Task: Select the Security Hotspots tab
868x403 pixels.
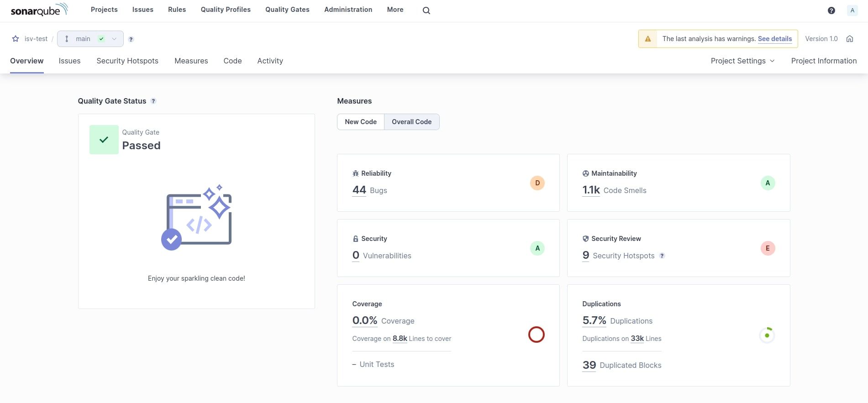Action: point(127,61)
